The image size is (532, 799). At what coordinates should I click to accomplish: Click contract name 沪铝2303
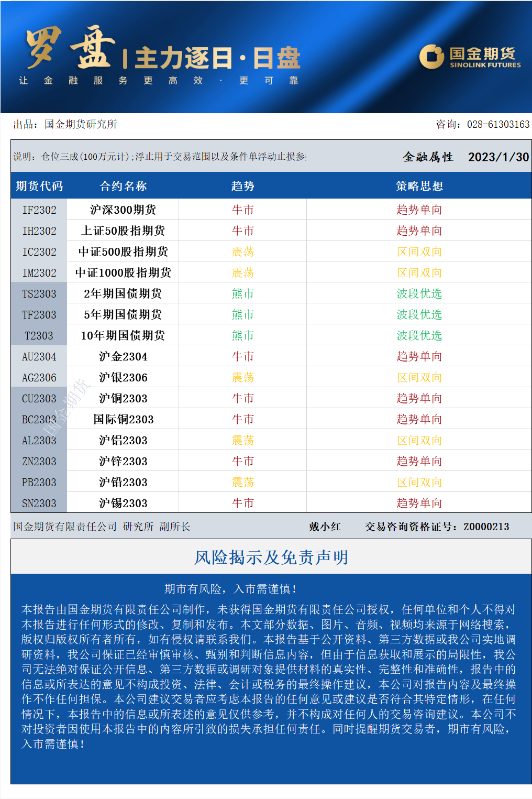123,440
